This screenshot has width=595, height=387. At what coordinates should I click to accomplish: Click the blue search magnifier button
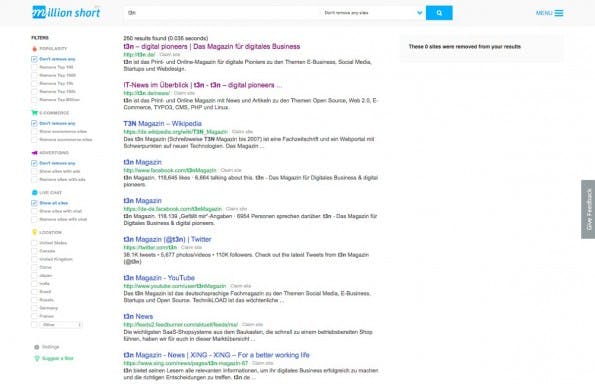pyautogui.click(x=439, y=13)
